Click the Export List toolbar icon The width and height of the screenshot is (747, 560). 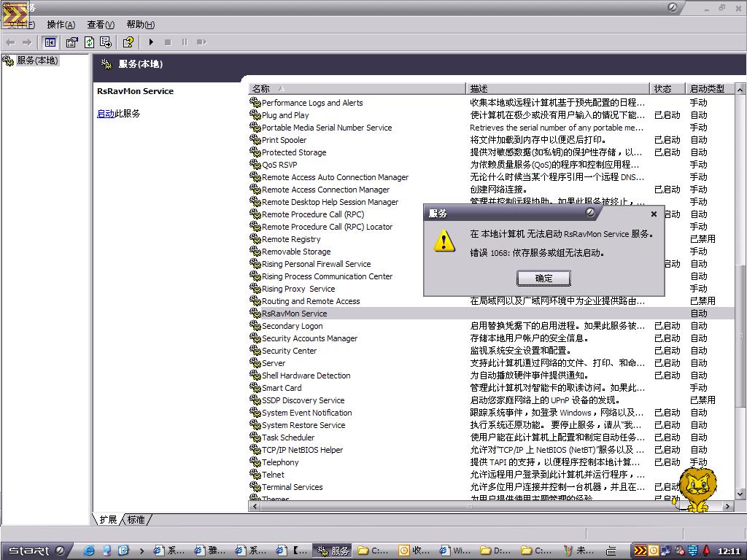tap(106, 42)
